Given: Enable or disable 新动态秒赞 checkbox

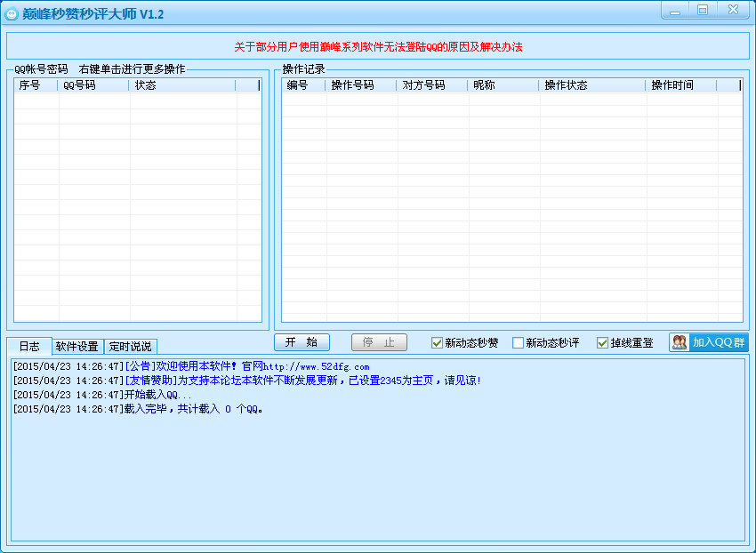Looking at the screenshot, I should point(438,343).
